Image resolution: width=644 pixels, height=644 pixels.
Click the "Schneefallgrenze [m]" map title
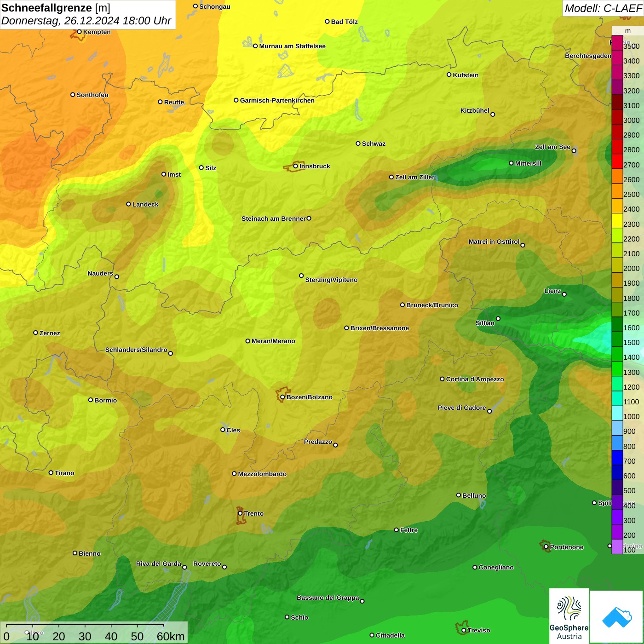pos(56,8)
